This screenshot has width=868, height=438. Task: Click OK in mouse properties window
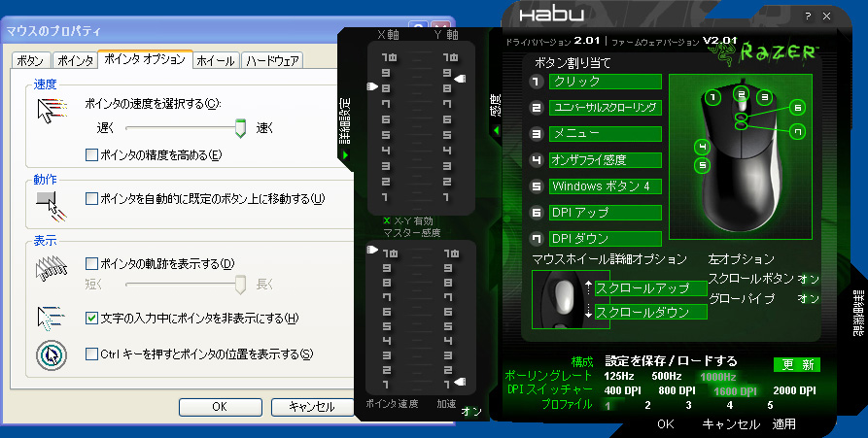(x=221, y=407)
